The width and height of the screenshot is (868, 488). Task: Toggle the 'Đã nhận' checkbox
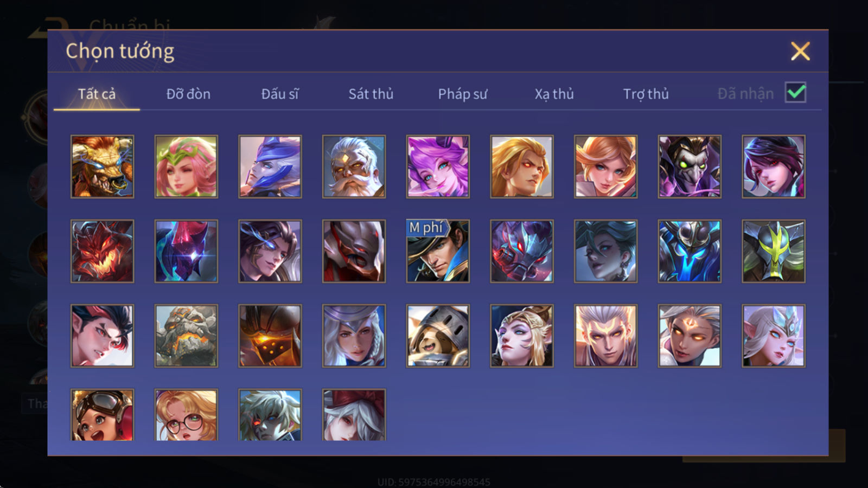click(796, 93)
